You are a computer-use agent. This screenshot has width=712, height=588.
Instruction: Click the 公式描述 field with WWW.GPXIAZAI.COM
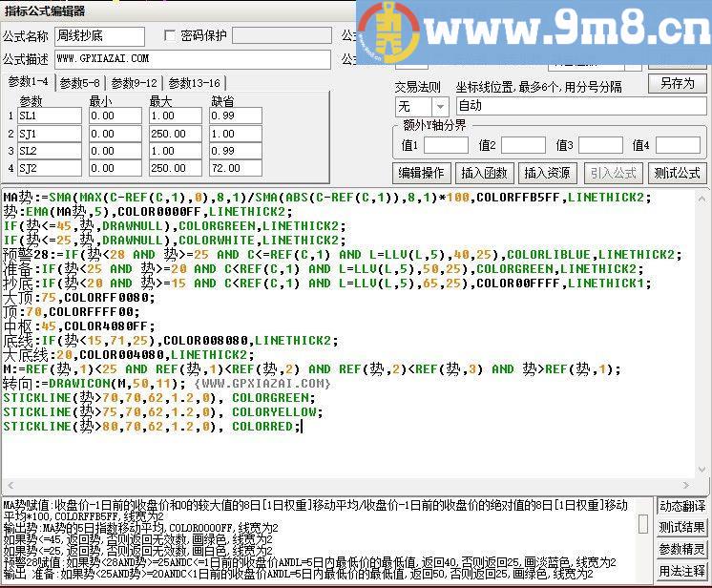point(191,59)
